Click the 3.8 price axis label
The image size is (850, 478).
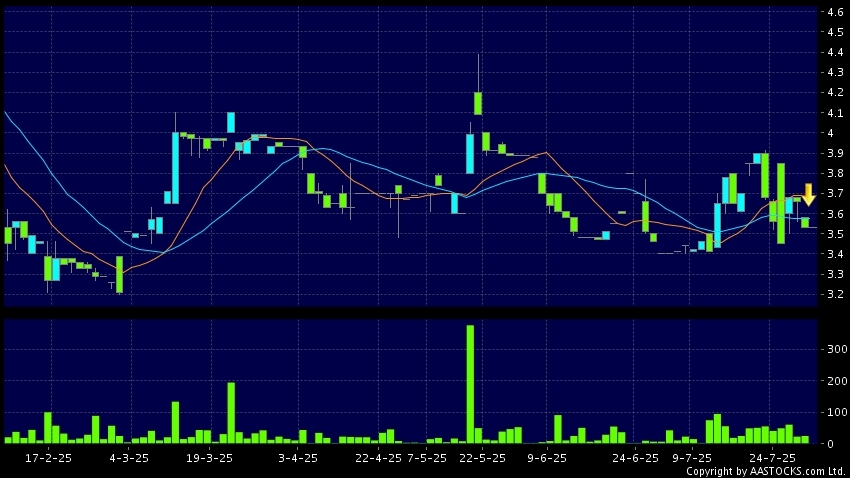(x=835, y=173)
